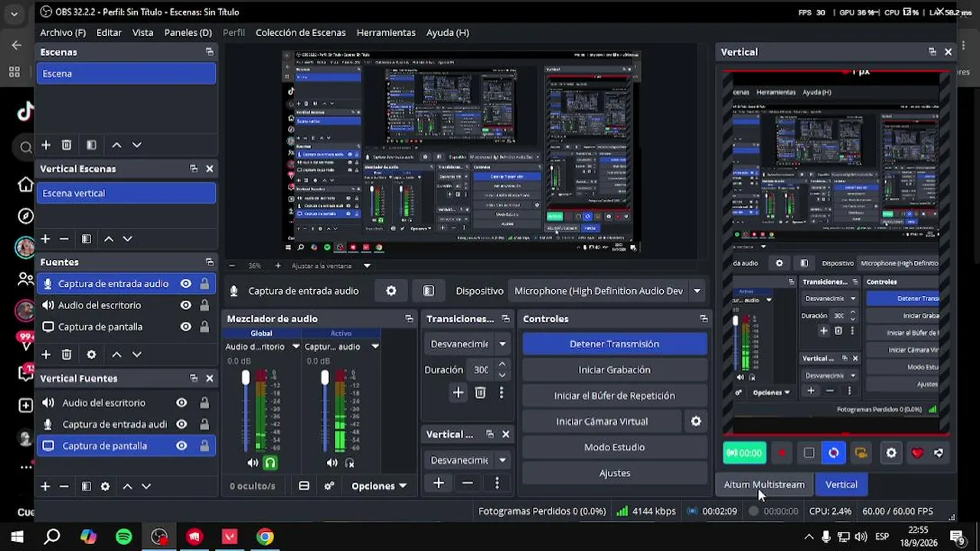Add a transition in Transiciones panel
Screen dimensions: 980x551
pos(458,393)
